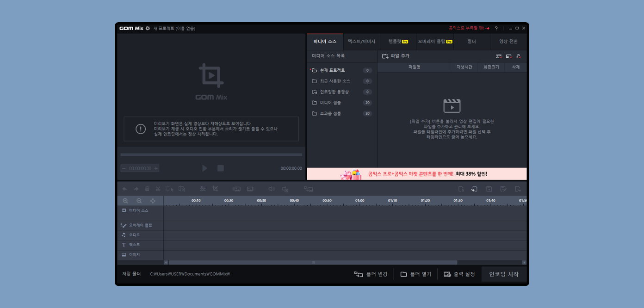The width and height of the screenshot is (644, 308).
Task: Click plus button on timecode stepper
Action: pos(156,168)
